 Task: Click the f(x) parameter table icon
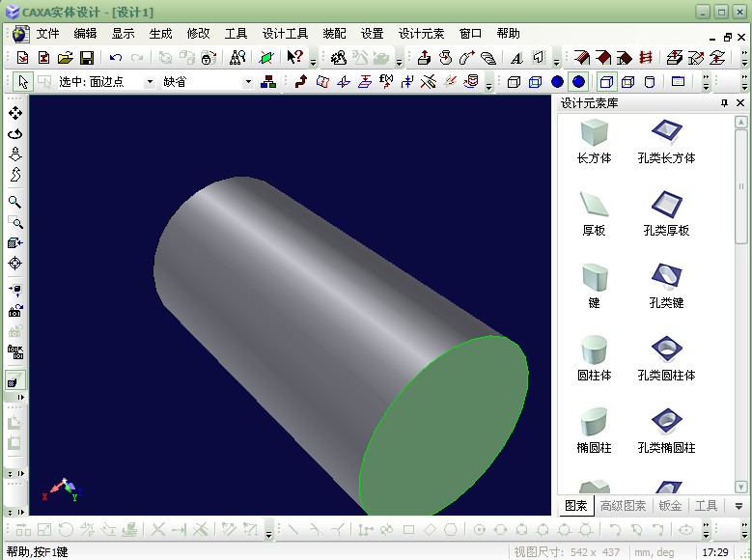point(386,81)
